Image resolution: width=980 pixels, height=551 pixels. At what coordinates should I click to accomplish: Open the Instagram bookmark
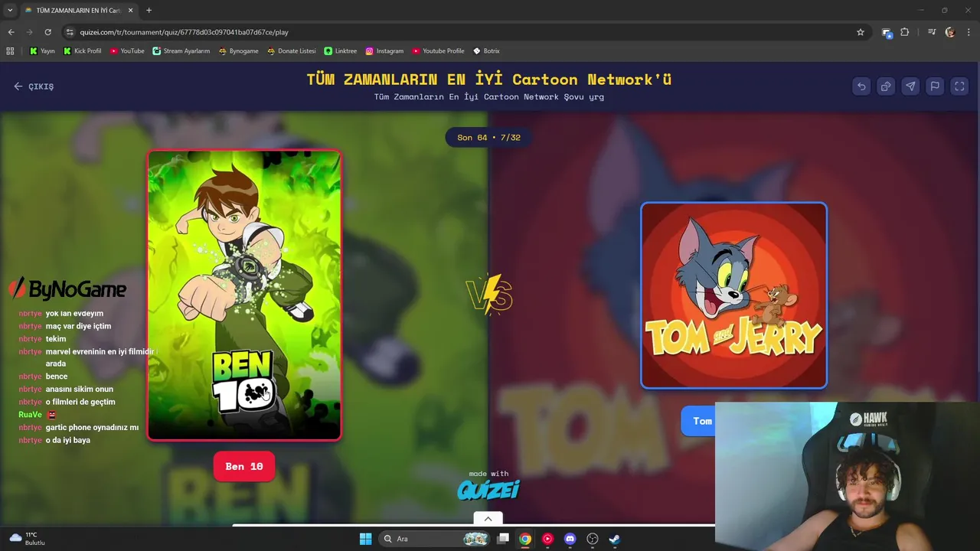[384, 51]
